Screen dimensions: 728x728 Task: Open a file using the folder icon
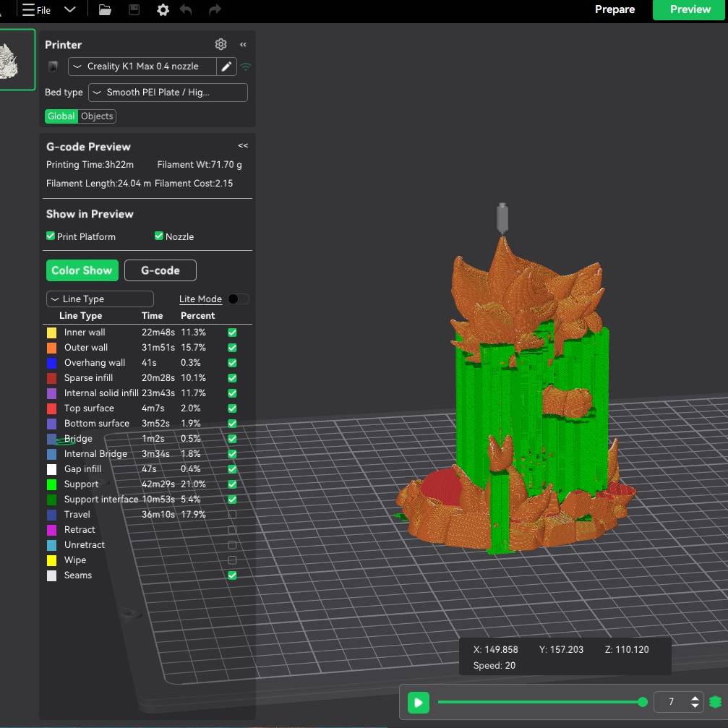[105, 10]
